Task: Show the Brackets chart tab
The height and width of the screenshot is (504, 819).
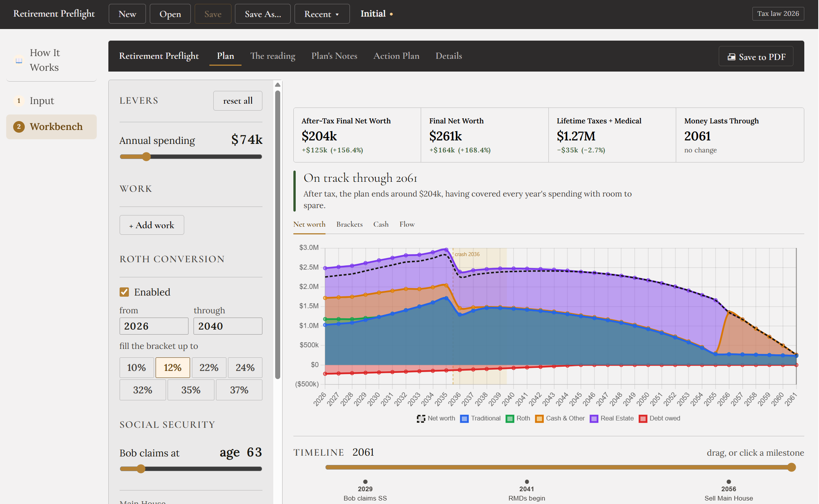Action: (350, 224)
